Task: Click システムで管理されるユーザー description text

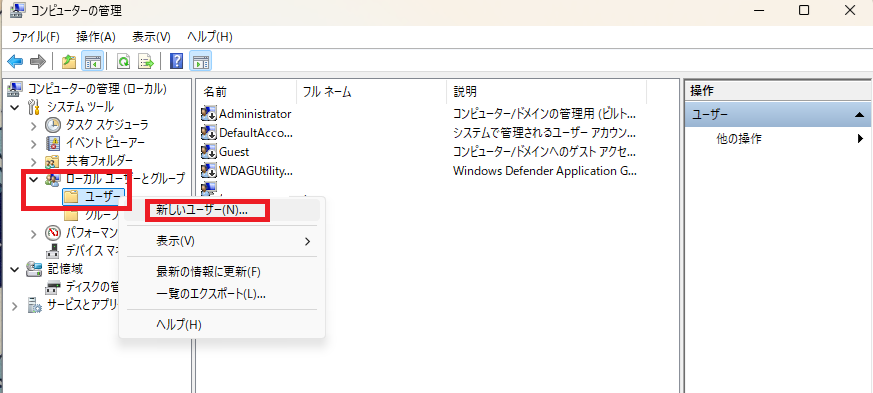Action: [x=545, y=133]
